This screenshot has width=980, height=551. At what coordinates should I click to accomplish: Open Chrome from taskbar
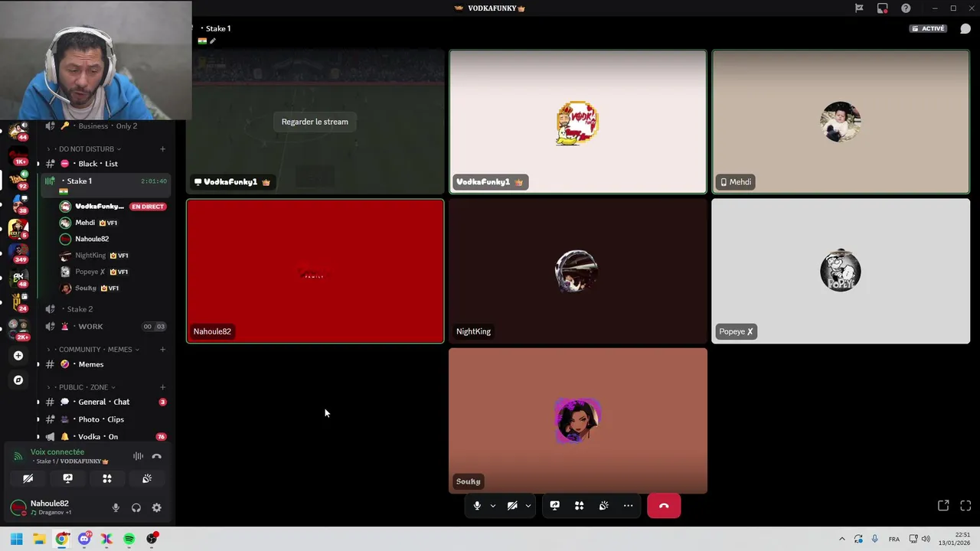(61, 539)
